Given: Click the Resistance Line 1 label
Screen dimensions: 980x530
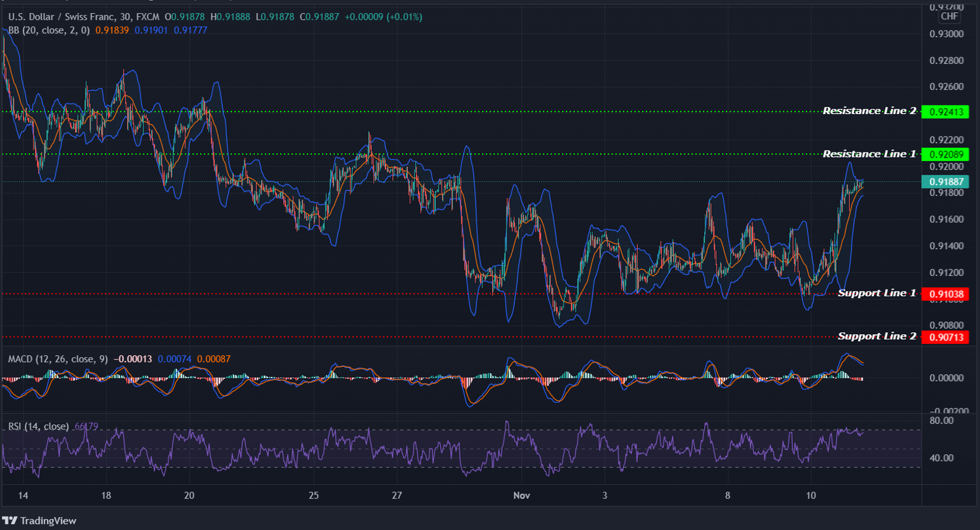Looking at the screenshot, I should [x=869, y=154].
